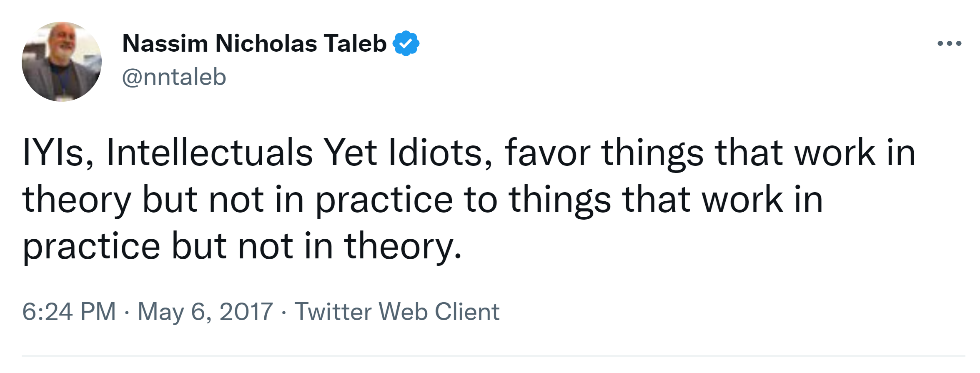
Task: Select the May 6, 2017 date
Action: click(205, 312)
